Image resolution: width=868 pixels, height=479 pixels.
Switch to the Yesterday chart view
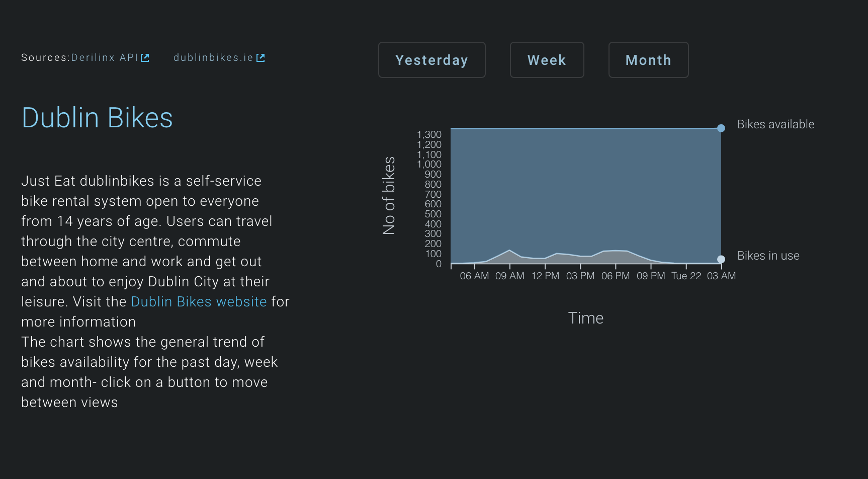[431, 60]
